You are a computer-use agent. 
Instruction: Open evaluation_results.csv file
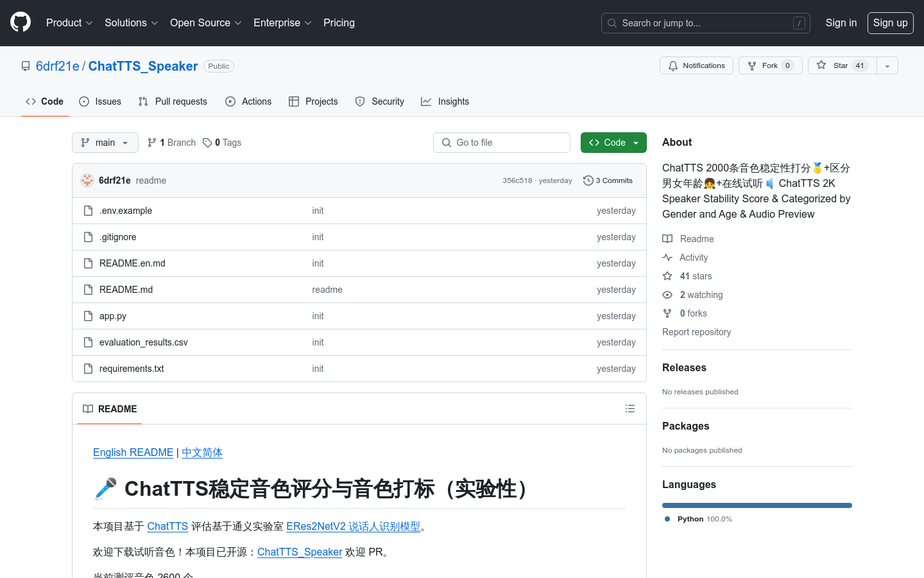click(144, 342)
